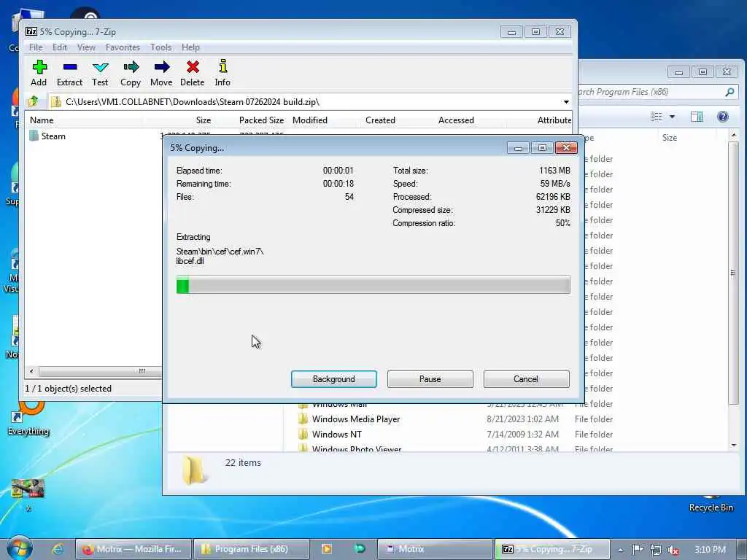747x560 pixels.
Task: Click the extraction progress bar
Action: 373,285
